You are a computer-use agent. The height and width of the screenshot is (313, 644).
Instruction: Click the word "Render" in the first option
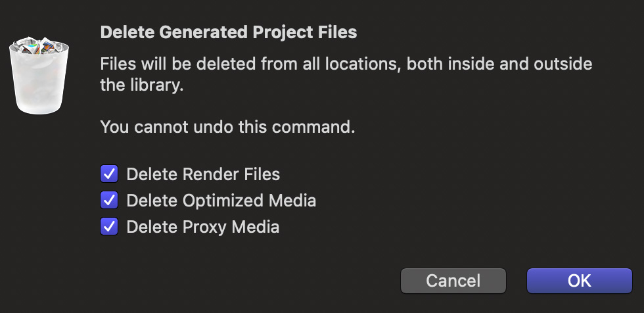[x=211, y=174]
